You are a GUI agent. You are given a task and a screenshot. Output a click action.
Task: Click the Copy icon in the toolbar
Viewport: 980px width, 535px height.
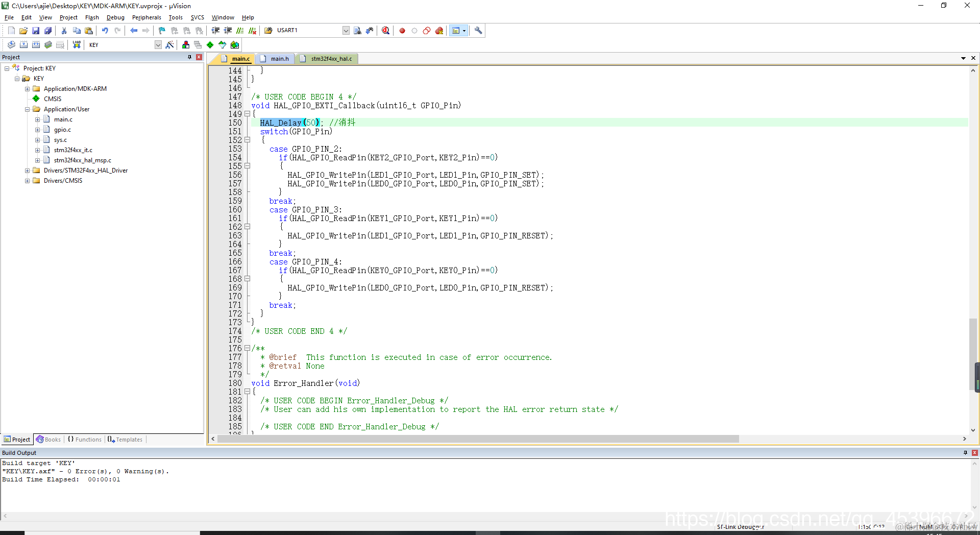[x=77, y=31]
